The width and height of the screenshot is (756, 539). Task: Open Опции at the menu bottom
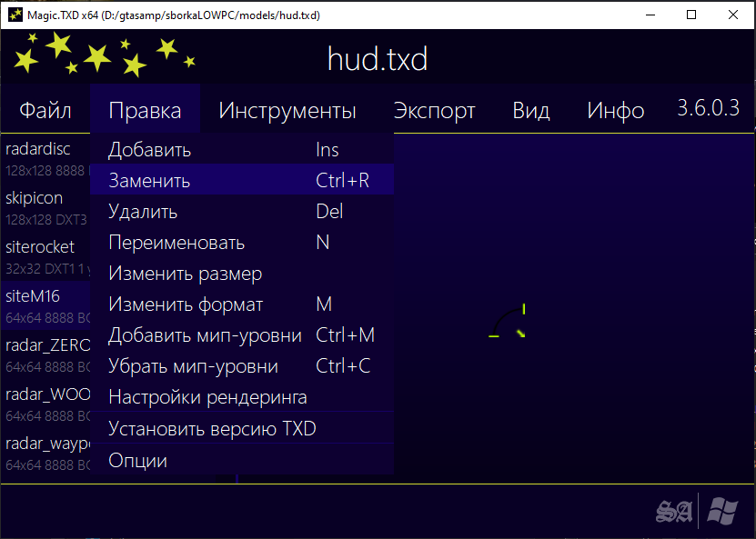138,461
